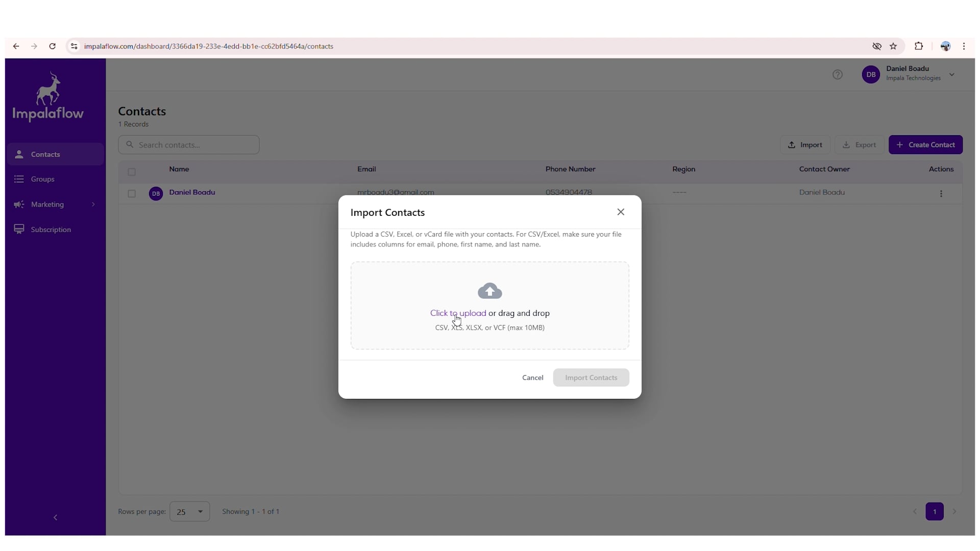Click the cloud upload icon
This screenshot has width=980, height=551.
pyautogui.click(x=489, y=291)
